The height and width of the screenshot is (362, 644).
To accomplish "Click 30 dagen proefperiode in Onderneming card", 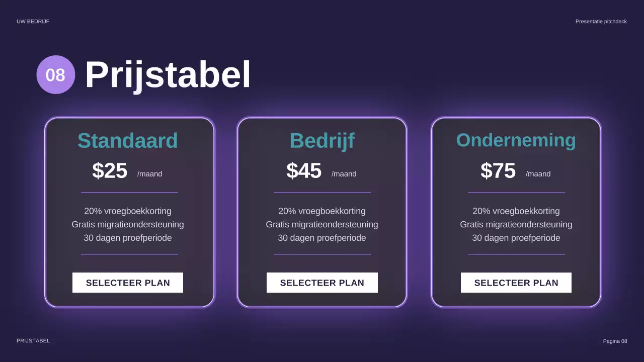I will coord(516,238).
